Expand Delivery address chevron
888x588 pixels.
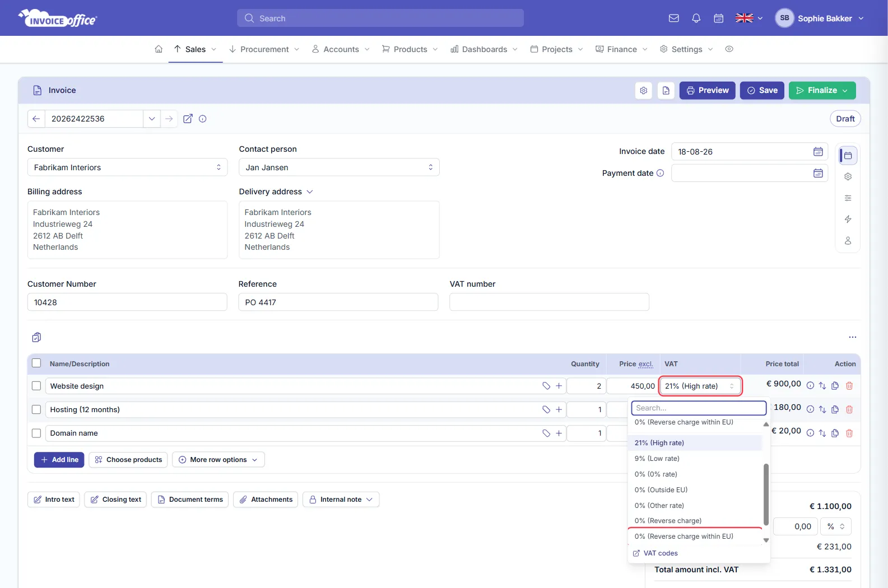(310, 192)
